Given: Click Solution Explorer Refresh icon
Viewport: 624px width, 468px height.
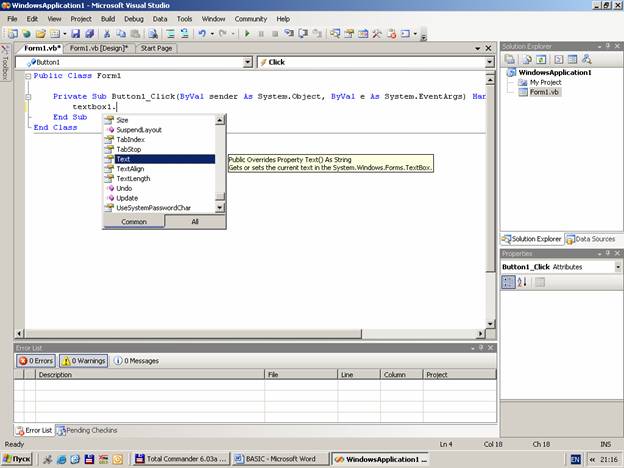Looking at the screenshot, I should point(541,60).
